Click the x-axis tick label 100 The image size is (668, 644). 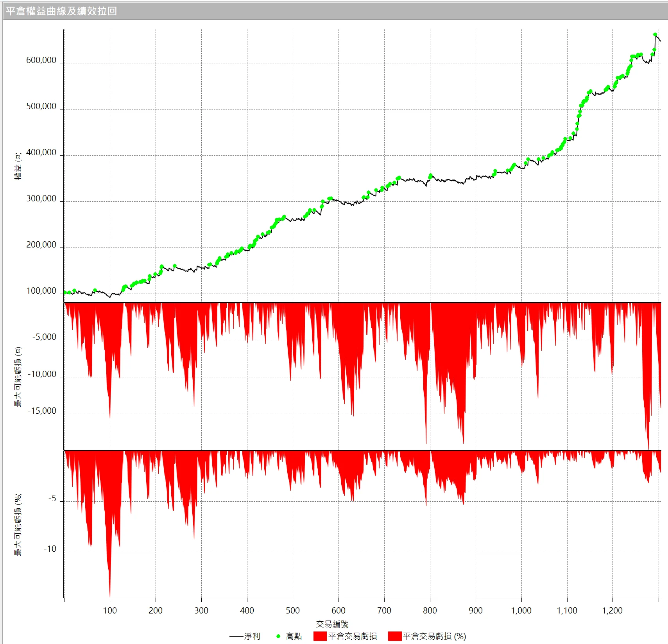click(110, 610)
